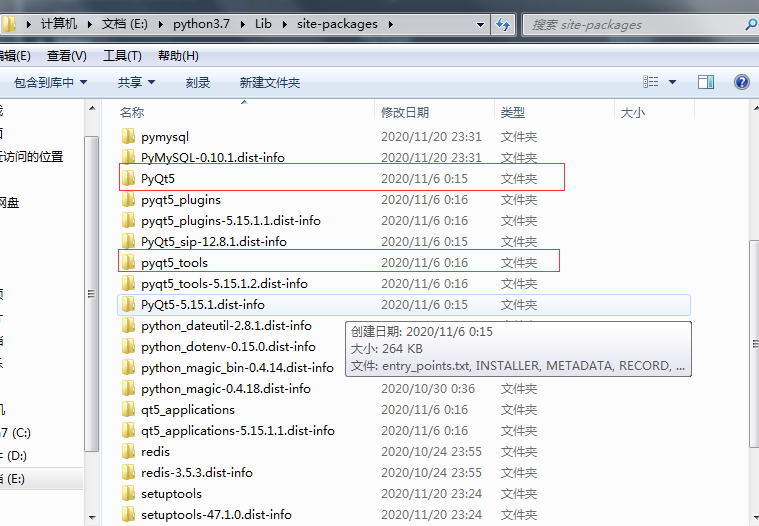Sort by the 名称 column header
Viewport: 759px width, 526px height.
pos(132,112)
